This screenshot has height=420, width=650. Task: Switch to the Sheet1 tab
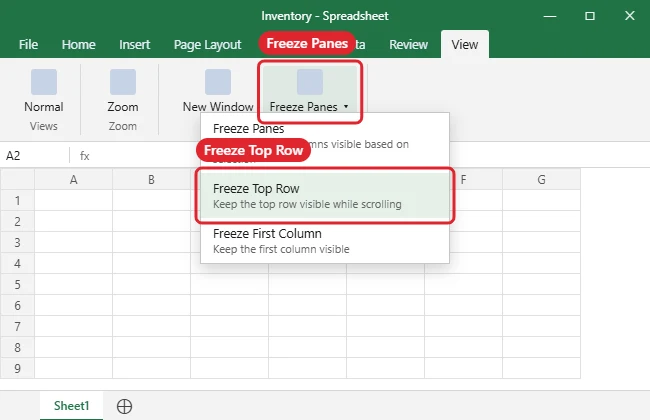pyautogui.click(x=71, y=405)
